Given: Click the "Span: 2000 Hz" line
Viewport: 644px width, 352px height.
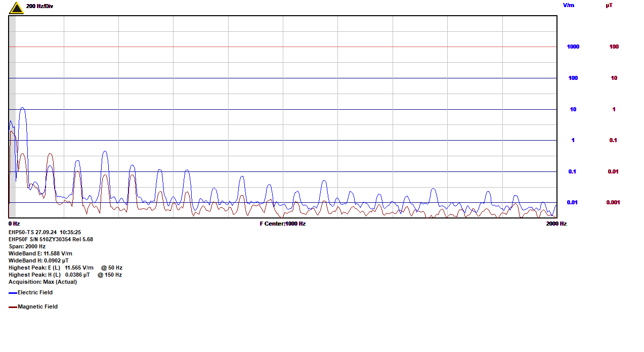Looking at the screenshot, I should click(x=27, y=246).
